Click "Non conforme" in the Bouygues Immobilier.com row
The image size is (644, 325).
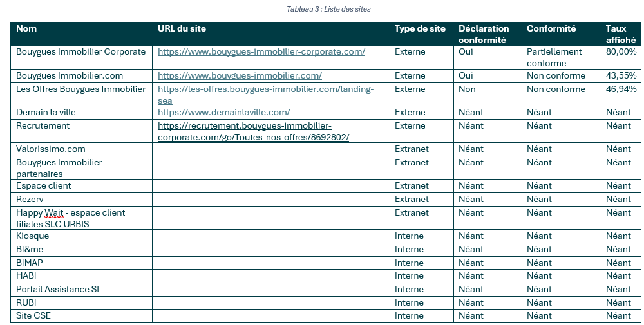click(x=556, y=75)
